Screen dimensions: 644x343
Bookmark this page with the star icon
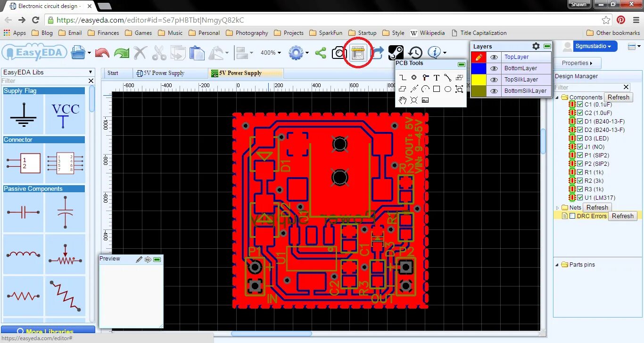pos(606,20)
